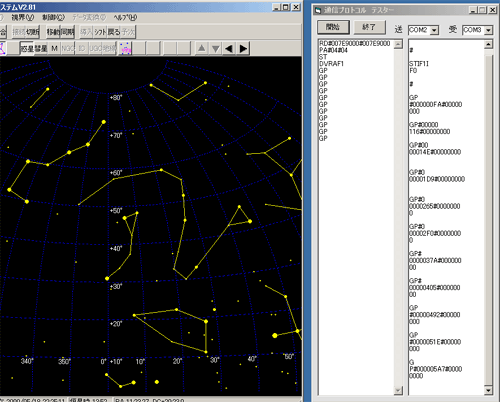The height and width of the screenshot is (402, 500).
Task: Click the magenta constellation dots toolbar icon
Action: pyautogui.click(x=125, y=49)
